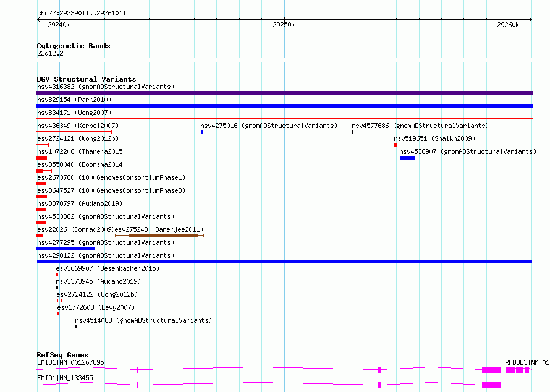Click esv275243 (Banerjee2011) label
Screen dimensions: 550x392
[159, 229]
